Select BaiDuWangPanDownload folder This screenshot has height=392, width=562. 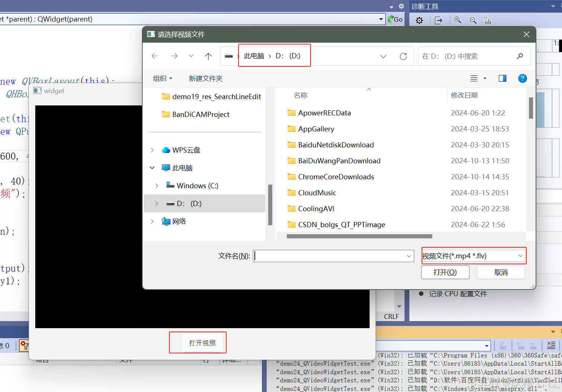click(334, 161)
